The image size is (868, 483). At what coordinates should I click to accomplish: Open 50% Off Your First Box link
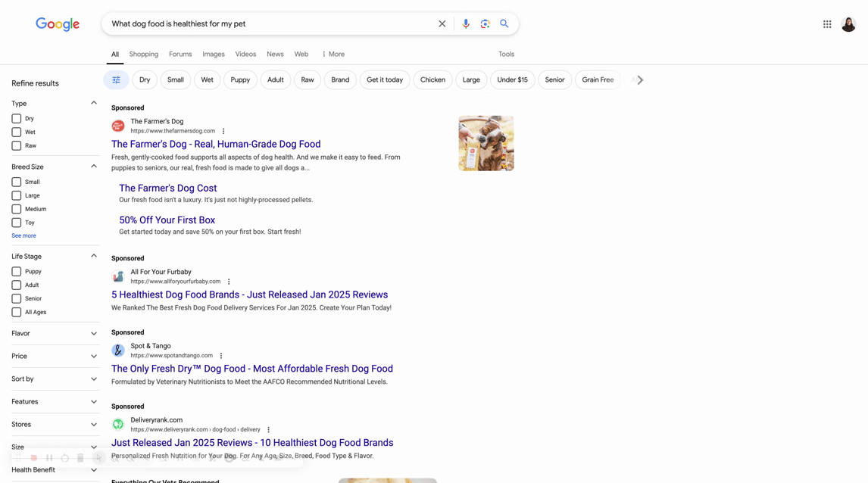coord(167,220)
